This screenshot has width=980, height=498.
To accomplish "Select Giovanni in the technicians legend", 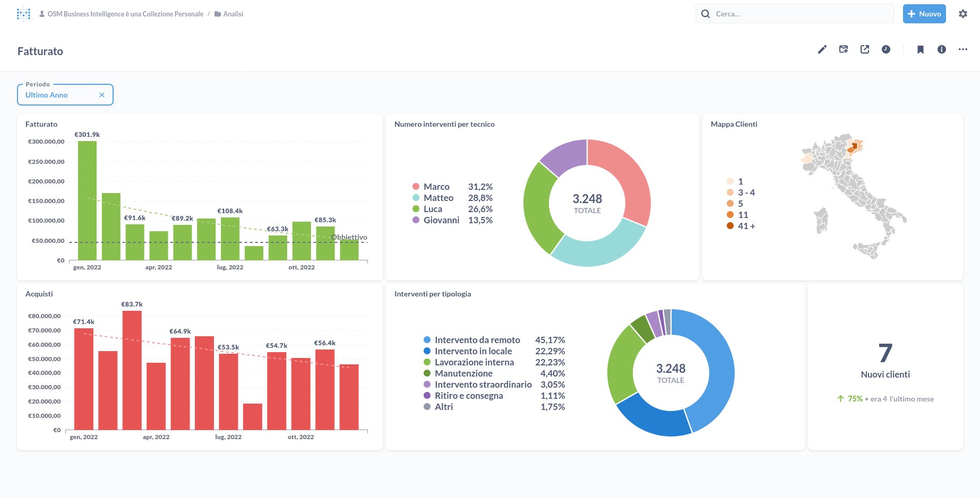I will (x=441, y=220).
